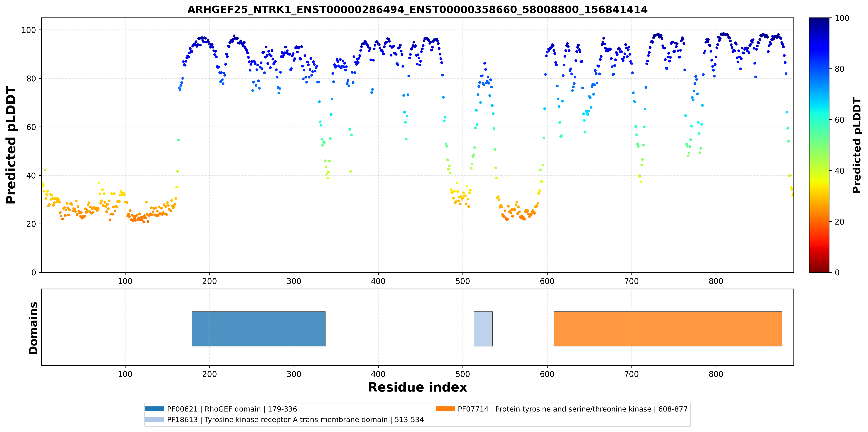Viewport: 868px width, 432px height.
Task: Click the 500 tick under scatter plot
Action: click(463, 281)
